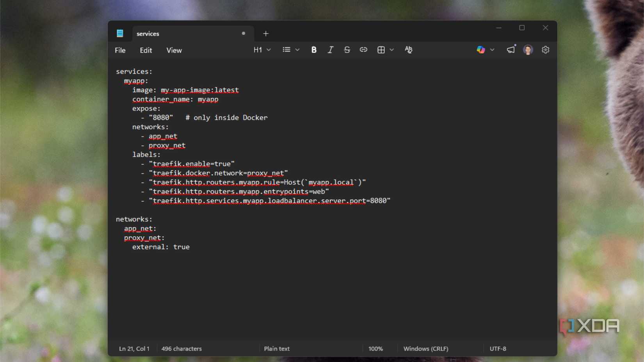
Task: Add a new tab with plus button
Action: tap(266, 34)
